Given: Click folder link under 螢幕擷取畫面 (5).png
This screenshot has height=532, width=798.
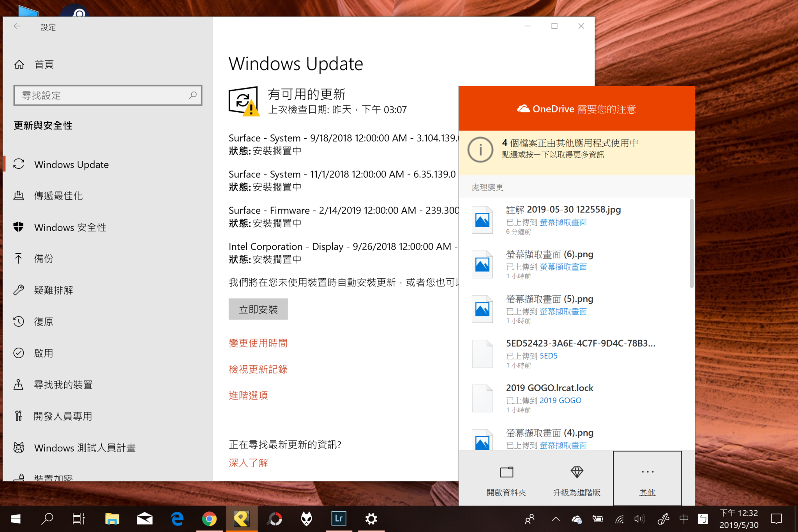Looking at the screenshot, I should coord(563,311).
